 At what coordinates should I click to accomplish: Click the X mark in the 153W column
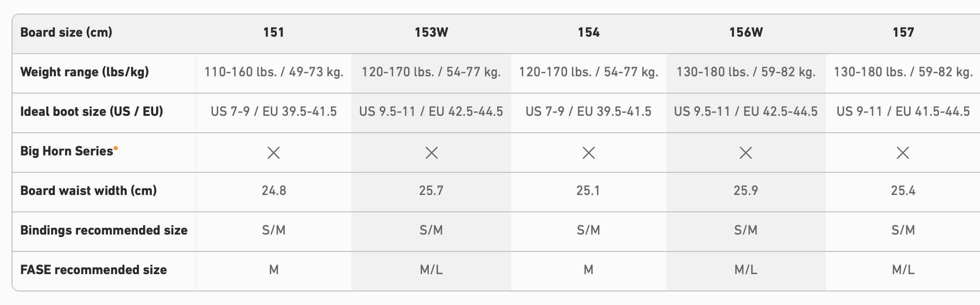click(431, 153)
